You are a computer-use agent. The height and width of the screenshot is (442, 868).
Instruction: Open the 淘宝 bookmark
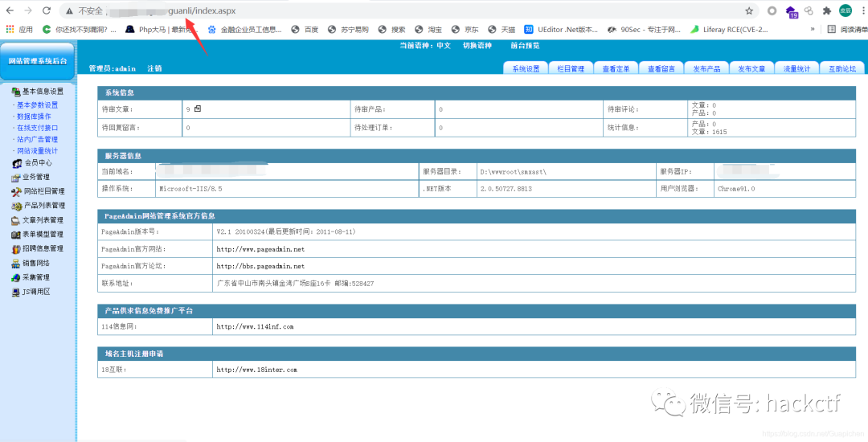pos(428,29)
